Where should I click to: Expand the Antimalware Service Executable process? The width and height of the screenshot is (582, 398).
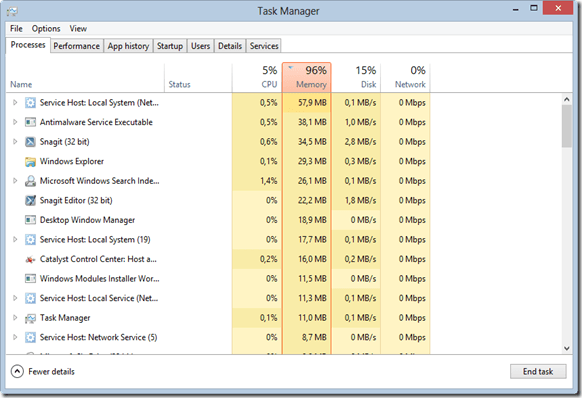pos(15,122)
